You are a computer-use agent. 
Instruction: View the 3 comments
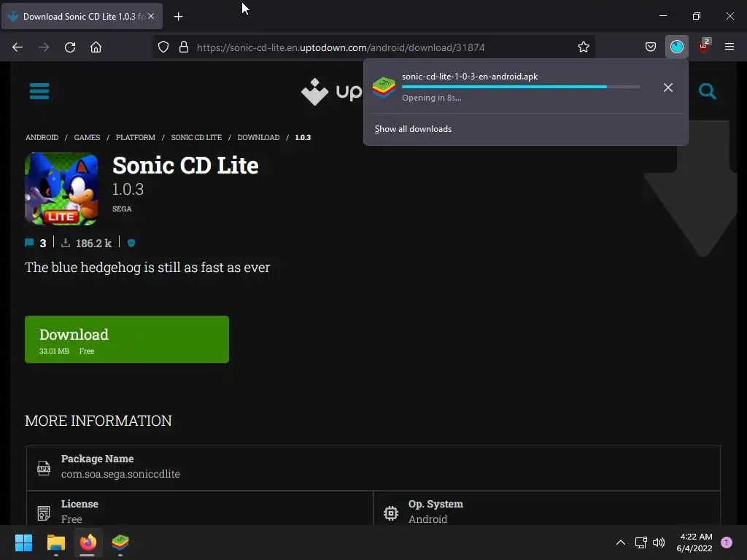click(x=36, y=244)
